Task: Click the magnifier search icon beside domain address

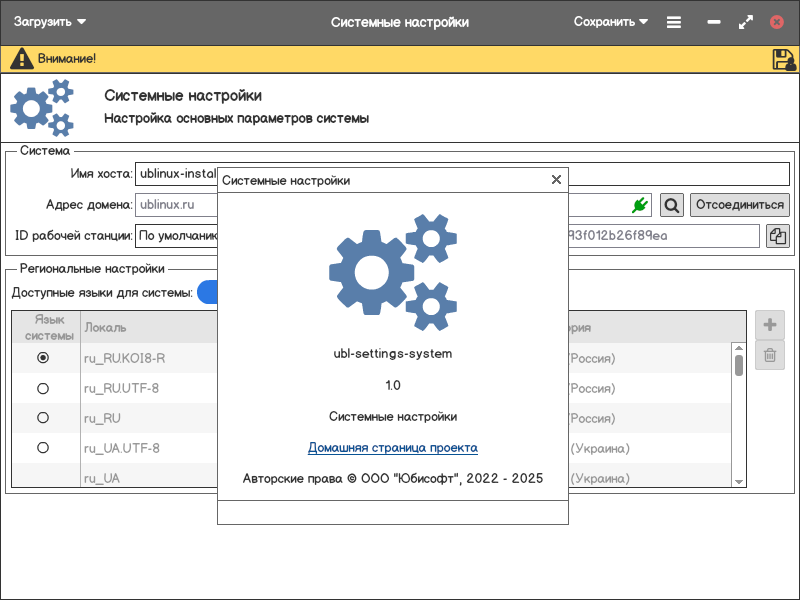Action: 672,205
